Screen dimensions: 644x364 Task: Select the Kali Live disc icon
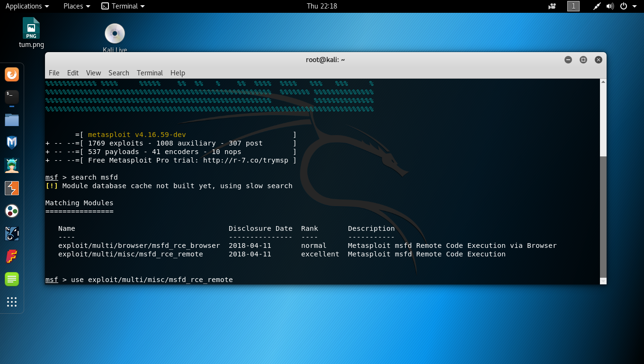(x=115, y=38)
